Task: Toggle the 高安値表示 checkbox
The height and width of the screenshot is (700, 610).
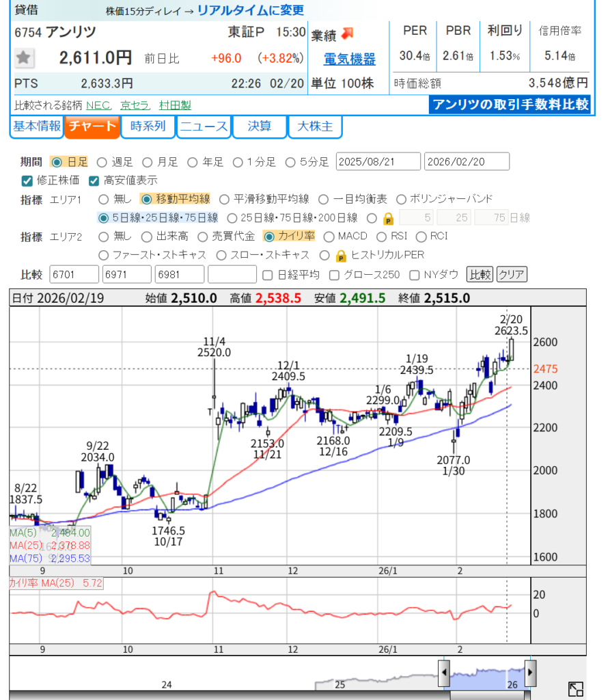Action: tap(94, 180)
